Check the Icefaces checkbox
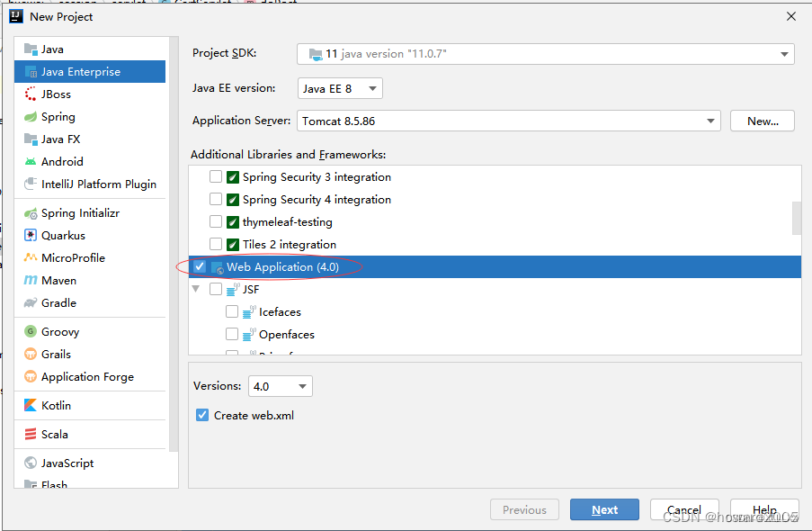812x531 pixels. point(232,311)
